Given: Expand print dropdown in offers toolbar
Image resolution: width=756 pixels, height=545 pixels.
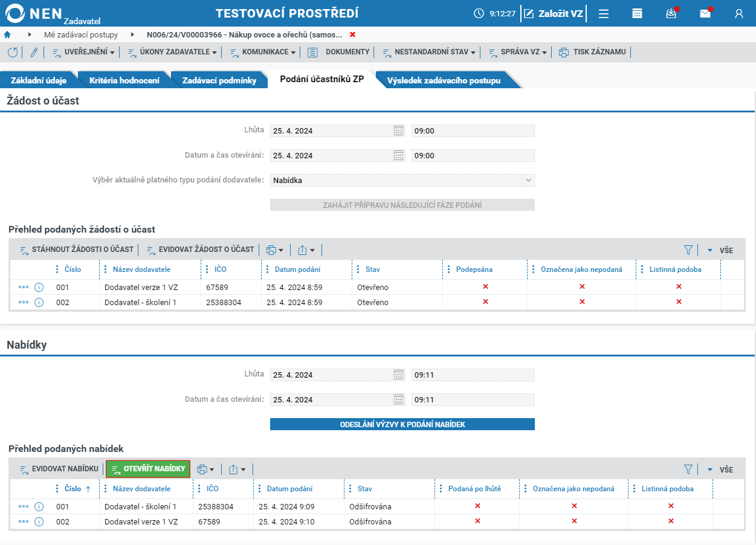Looking at the screenshot, I should click(x=206, y=469).
